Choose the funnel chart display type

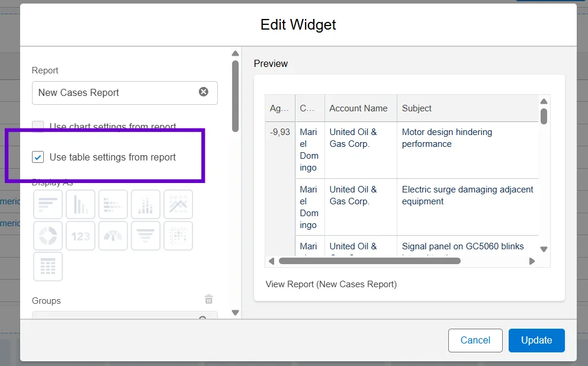click(146, 236)
